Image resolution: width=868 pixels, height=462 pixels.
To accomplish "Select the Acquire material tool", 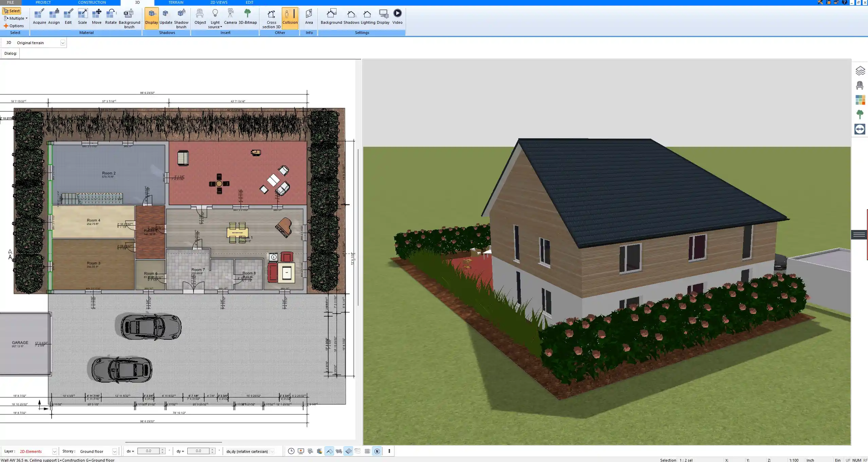I will pos(39,16).
